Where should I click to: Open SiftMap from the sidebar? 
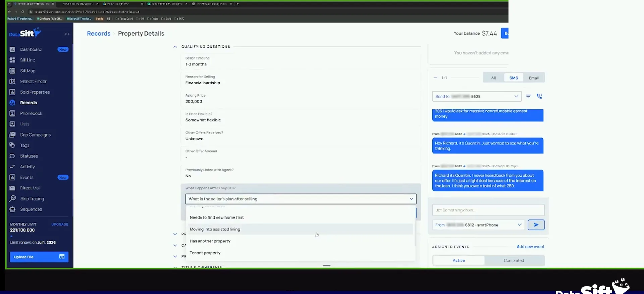pyautogui.click(x=28, y=71)
